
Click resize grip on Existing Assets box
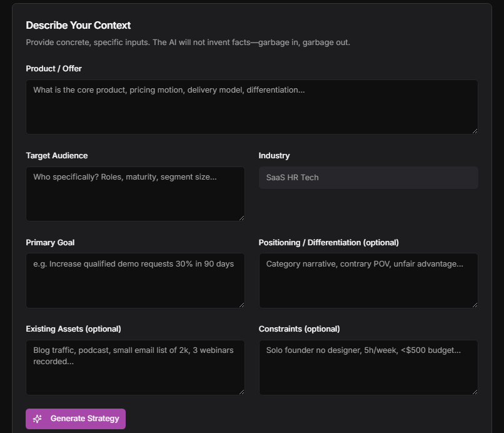[241, 390]
